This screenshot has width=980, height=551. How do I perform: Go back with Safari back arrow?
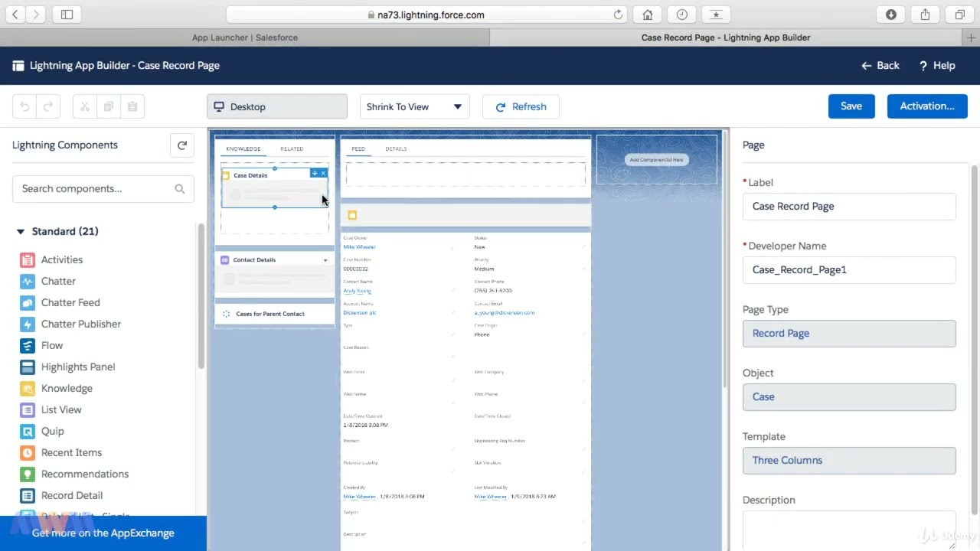(15, 15)
